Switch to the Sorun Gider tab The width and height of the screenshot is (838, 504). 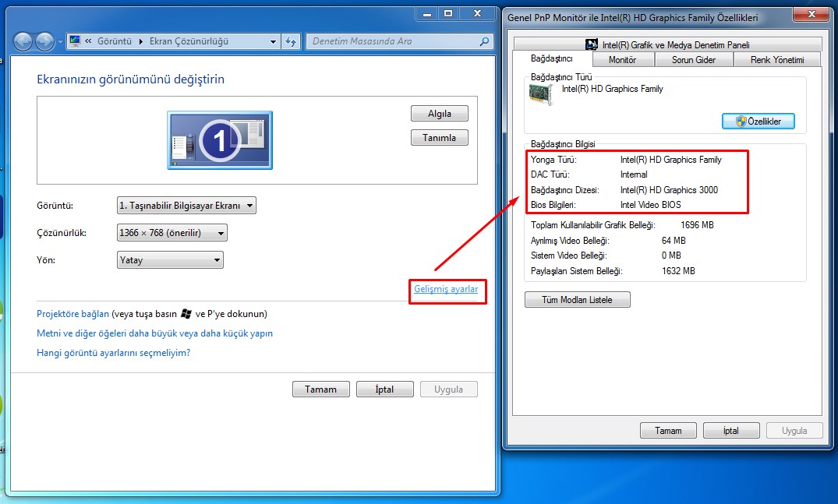[x=693, y=60]
